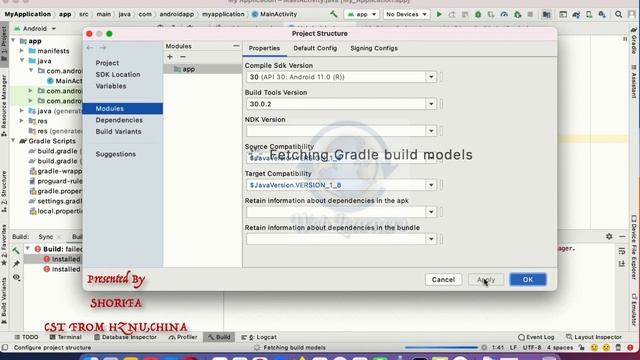Click the hammer Make Project icon
The width and height of the screenshot is (640, 360).
click(x=333, y=14)
